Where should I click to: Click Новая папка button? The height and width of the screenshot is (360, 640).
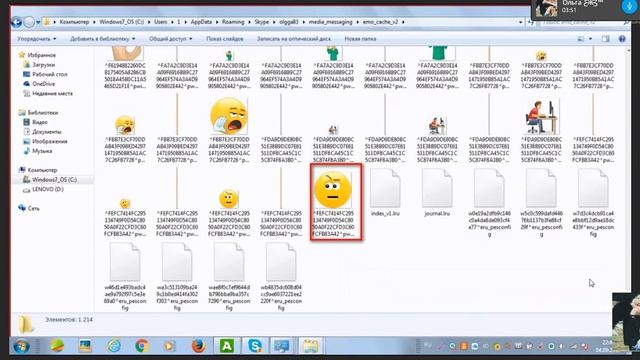[x=360, y=39]
